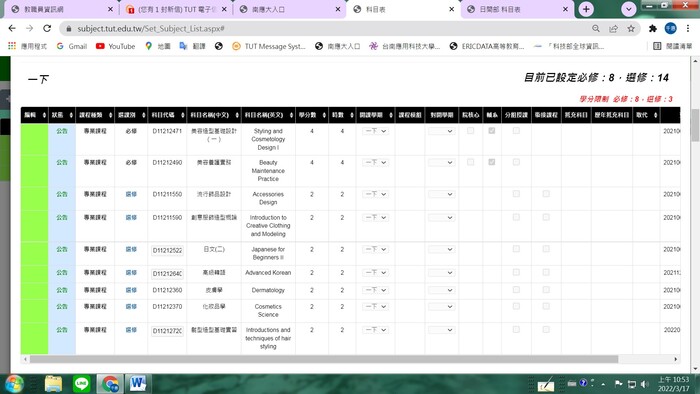Open the Extensions puzzle icon
Viewport: 700px width, 394px height.
[x=653, y=29]
